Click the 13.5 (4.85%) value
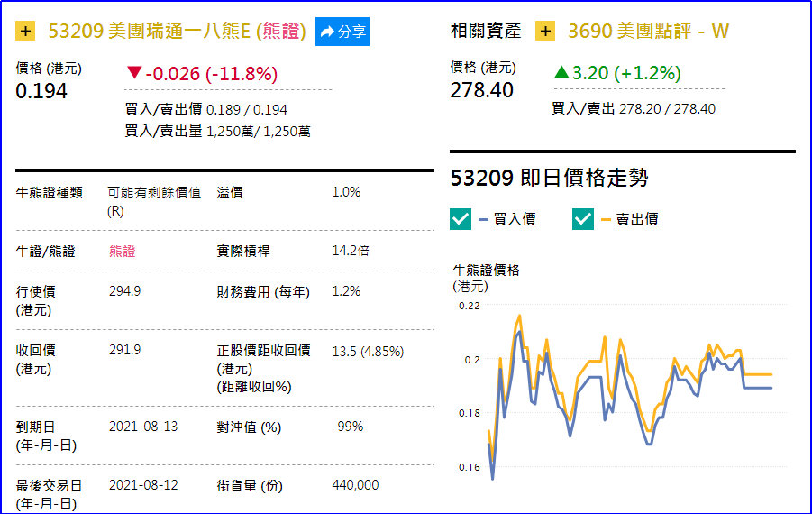Image resolution: width=812 pixels, height=514 pixels. [x=369, y=352]
